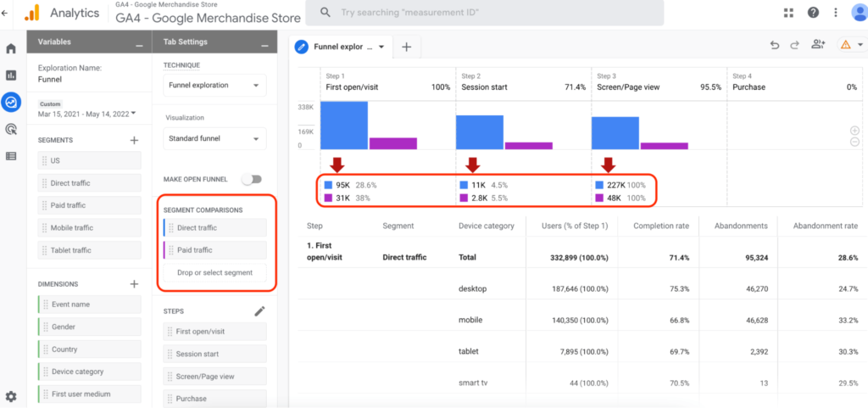Click the search magnifier icon
868x408 pixels.
(x=325, y=12)
